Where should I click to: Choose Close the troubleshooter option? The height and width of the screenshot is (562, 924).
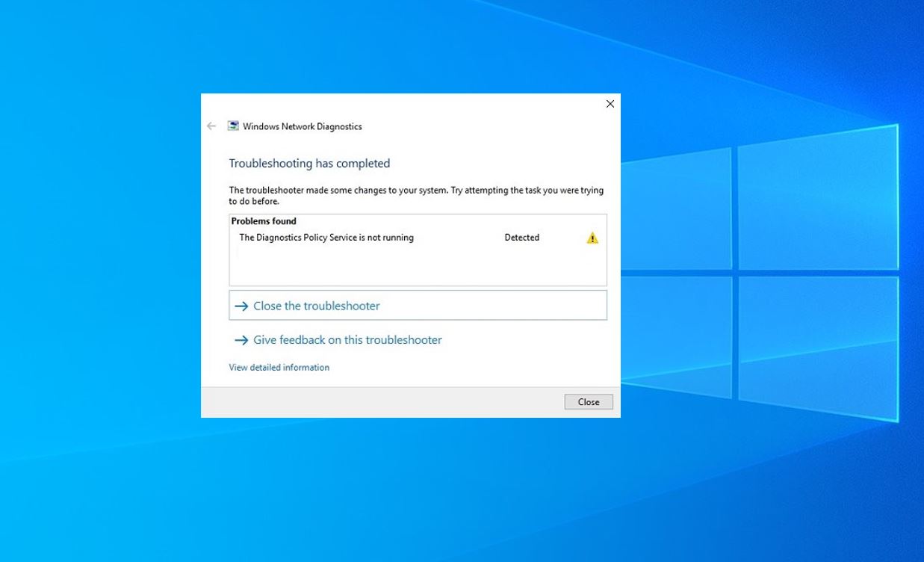(418, 306)
